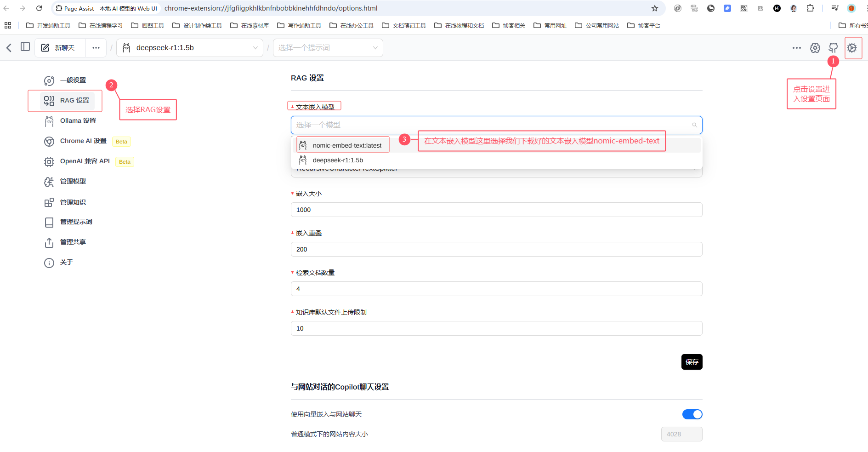Open more options beside 新聊天

point(96,47)
